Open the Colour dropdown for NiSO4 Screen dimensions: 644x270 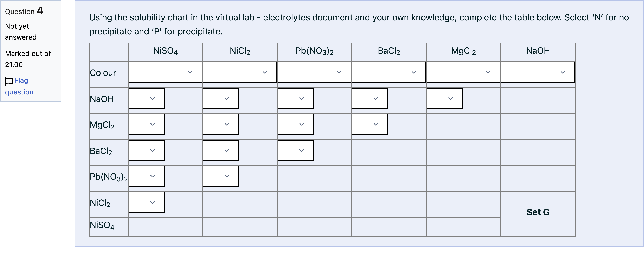(165, 72)
